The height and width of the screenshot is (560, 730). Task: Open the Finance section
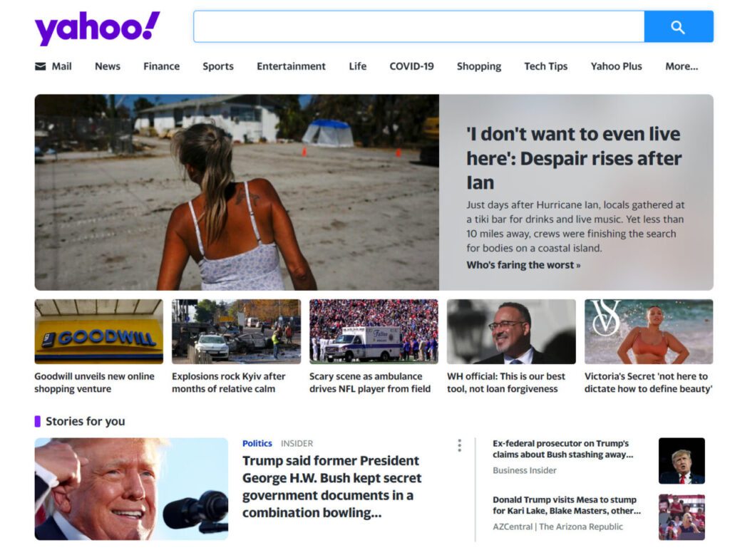161,66
